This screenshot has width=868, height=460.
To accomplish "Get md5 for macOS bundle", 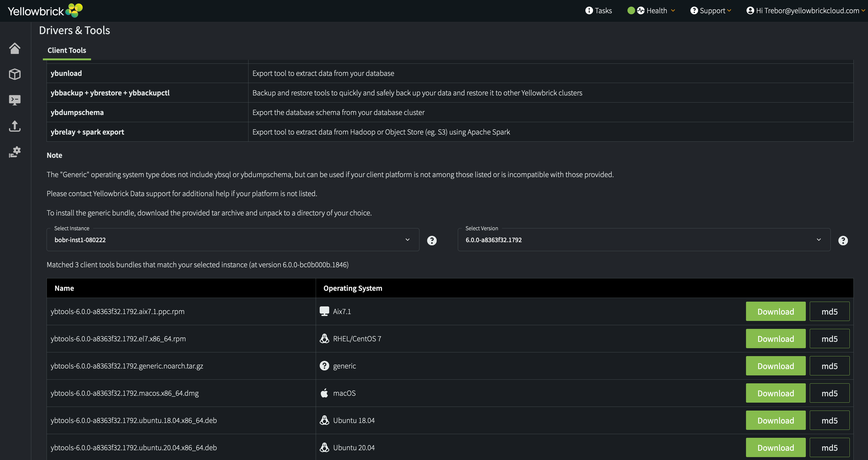I will [x=830, y=393].
